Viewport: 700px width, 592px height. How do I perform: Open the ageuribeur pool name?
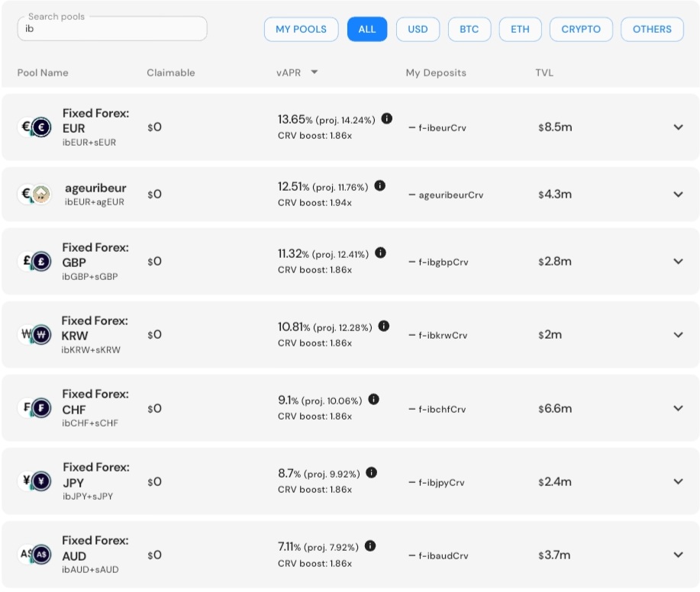tap(95, 188)
